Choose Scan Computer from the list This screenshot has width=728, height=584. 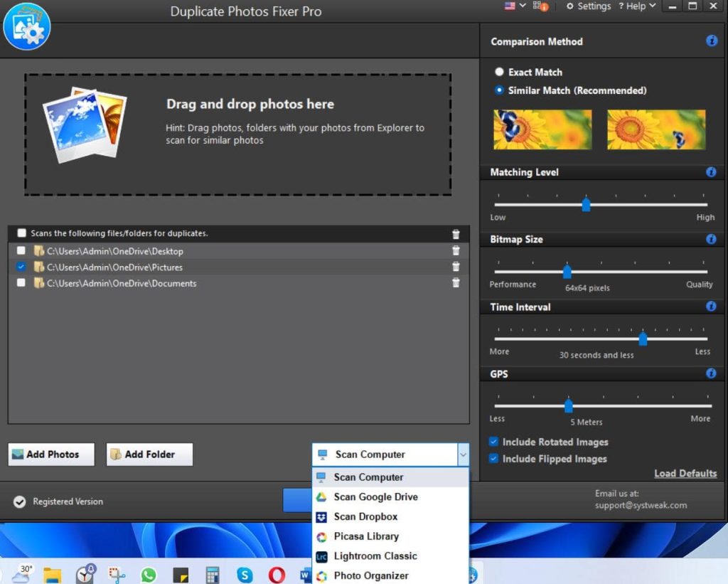click(x=390, y=477)
